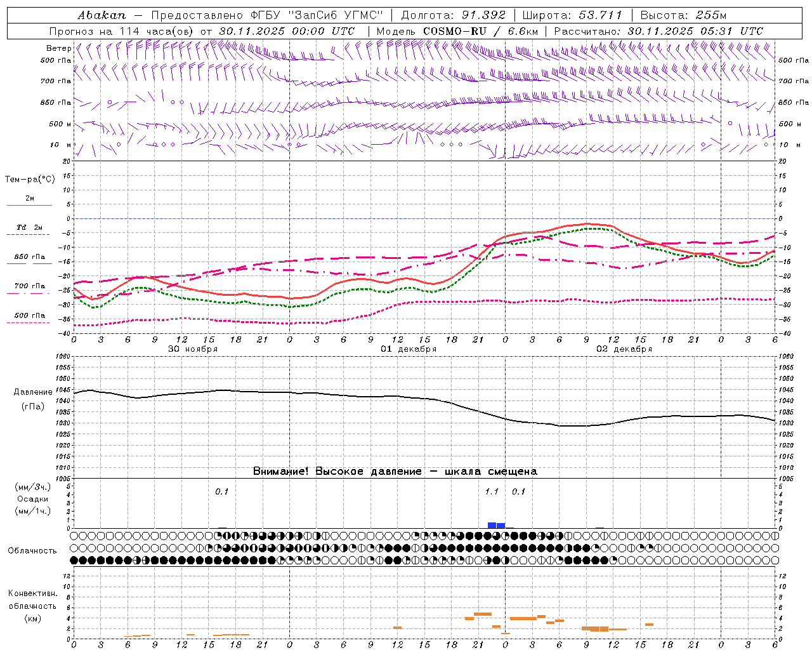Click left-side "700 гПа" wind level label
The width and height of the screenshot is (812, 650).
[56, 81]
